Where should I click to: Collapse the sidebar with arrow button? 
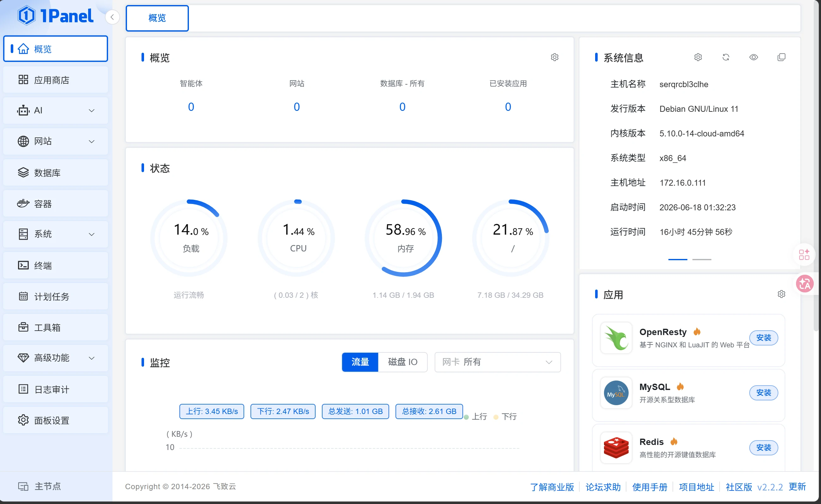point(112,17)
